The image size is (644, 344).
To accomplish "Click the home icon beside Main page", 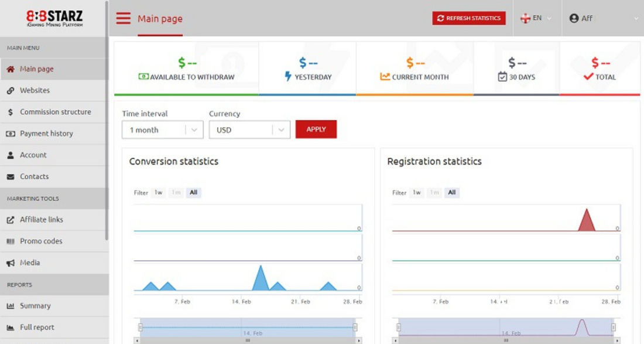I will point(11,69).
